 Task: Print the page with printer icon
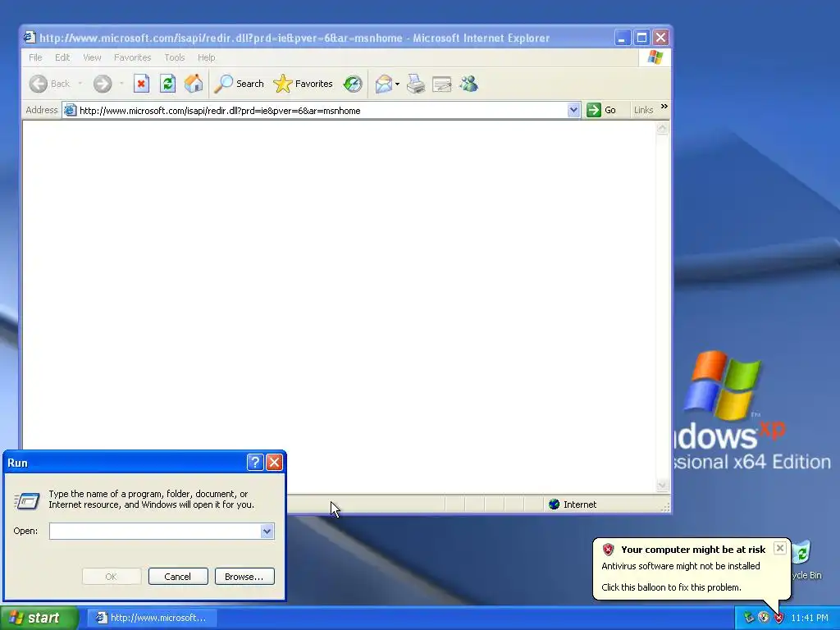pyautogui.click(x=416, y=84)
